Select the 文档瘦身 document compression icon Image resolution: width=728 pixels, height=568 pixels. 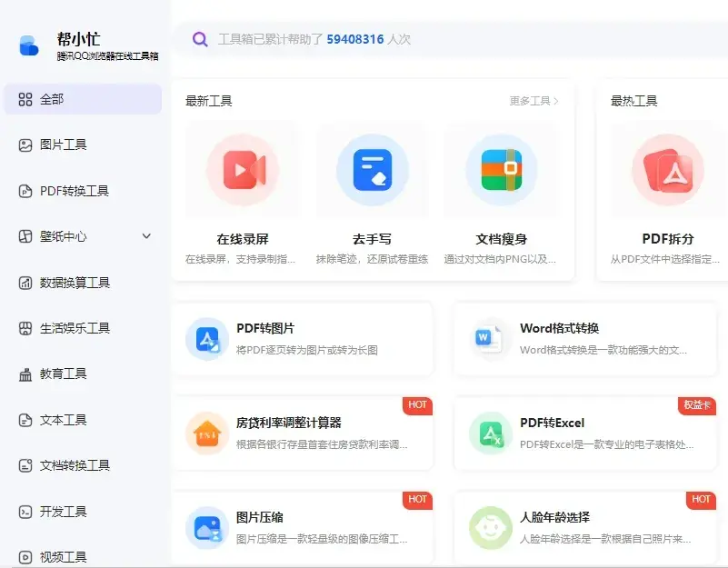[x=501, y=170]
